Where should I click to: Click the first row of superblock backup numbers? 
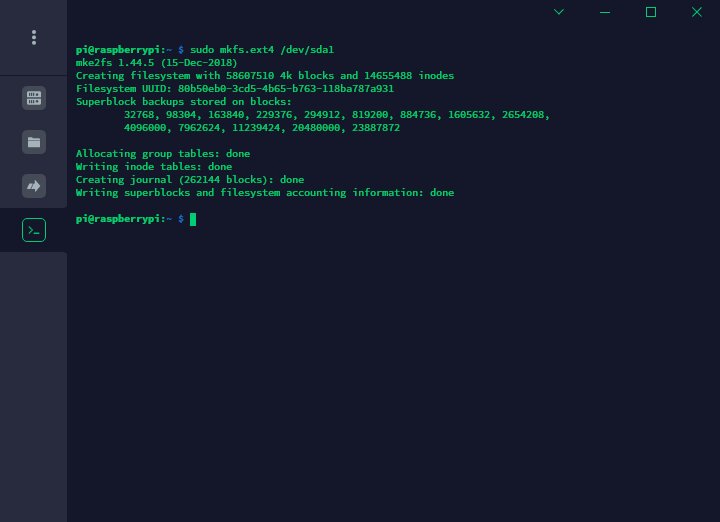[337, 114]
